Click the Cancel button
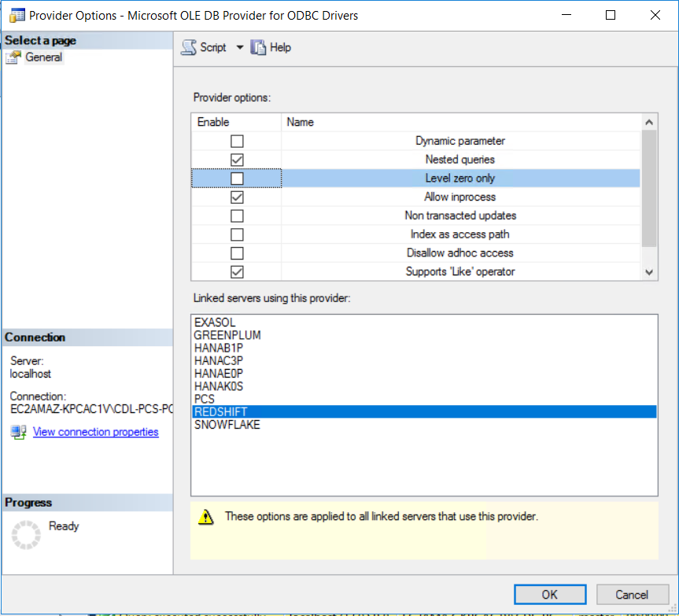Image resolution: width=679 pixels, height=616 pixels. (x=632, y=594)
